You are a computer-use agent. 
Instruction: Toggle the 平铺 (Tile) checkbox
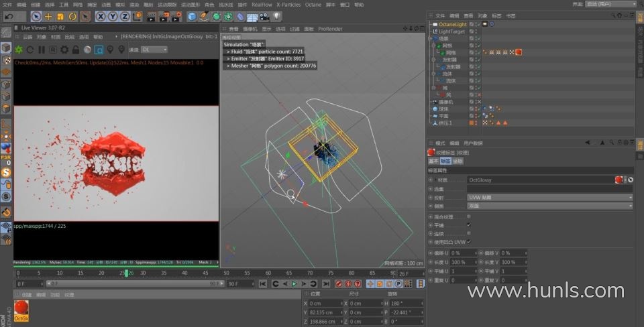[468, 225]
